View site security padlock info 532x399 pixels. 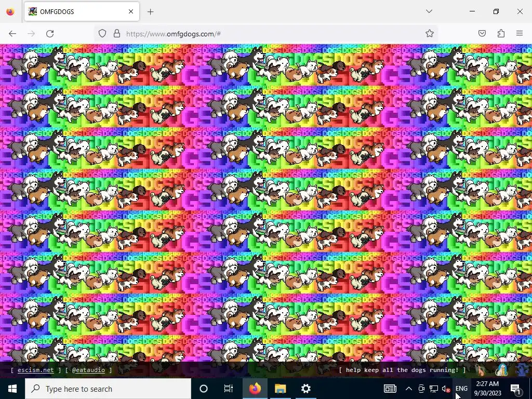(x=117, y=34)
